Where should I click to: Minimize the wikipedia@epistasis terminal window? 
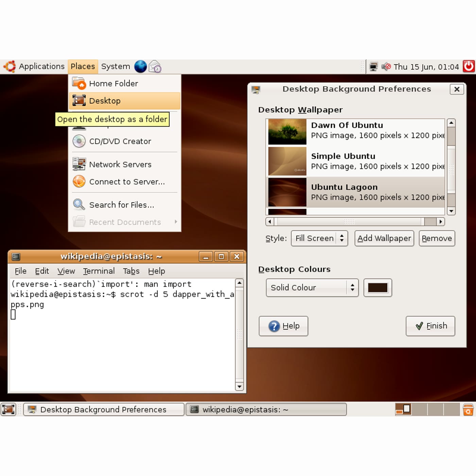pyautogui.click(x=206, y=256)
